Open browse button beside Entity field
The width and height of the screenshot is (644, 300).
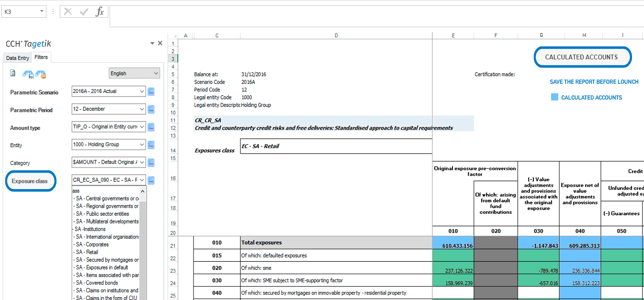click(151, 145)
